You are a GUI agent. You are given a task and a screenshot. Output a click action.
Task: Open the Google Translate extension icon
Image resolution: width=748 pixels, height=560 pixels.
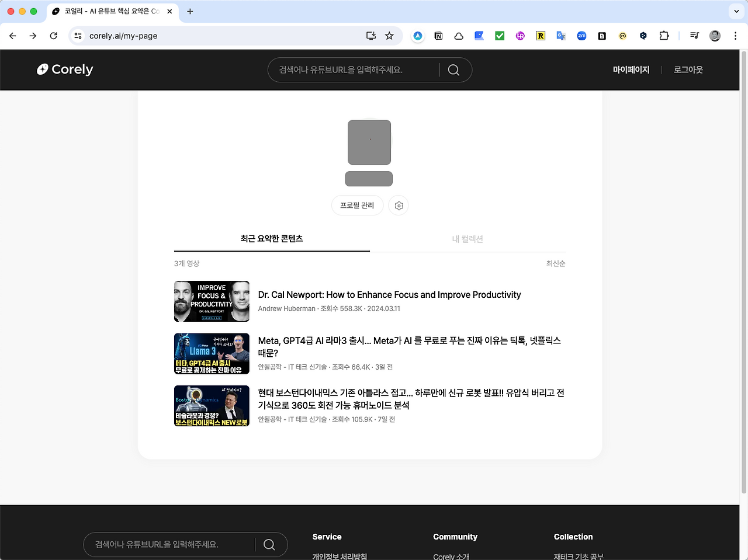(561, 36)
